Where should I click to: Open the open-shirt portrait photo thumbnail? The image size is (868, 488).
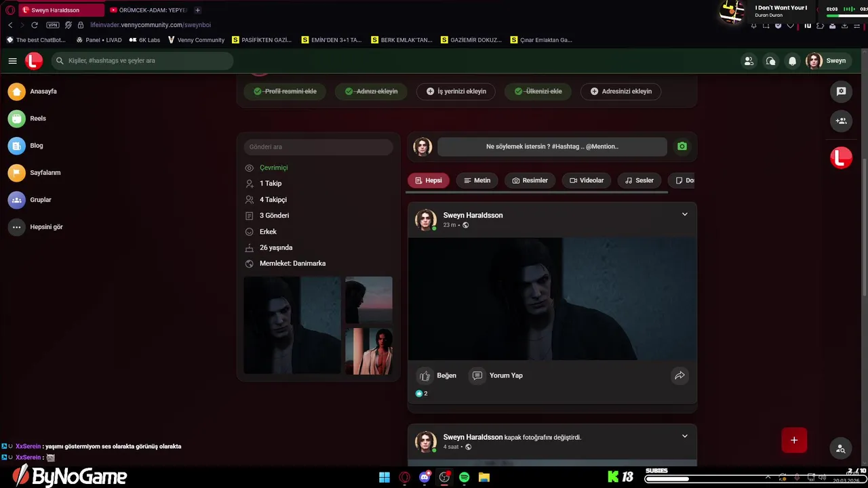(369, 351)
